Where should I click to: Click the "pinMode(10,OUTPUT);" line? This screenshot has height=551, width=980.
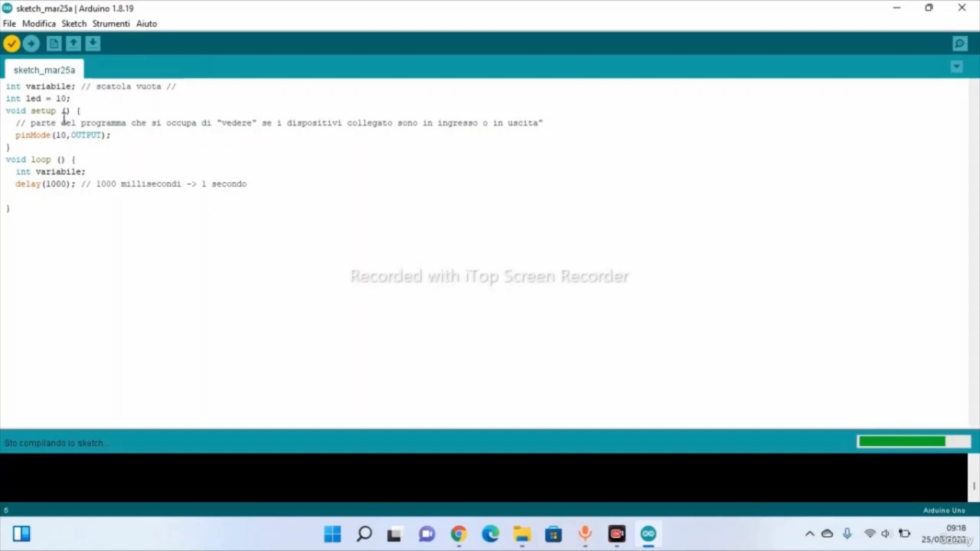pyautogui.click(x=63, y=135)
